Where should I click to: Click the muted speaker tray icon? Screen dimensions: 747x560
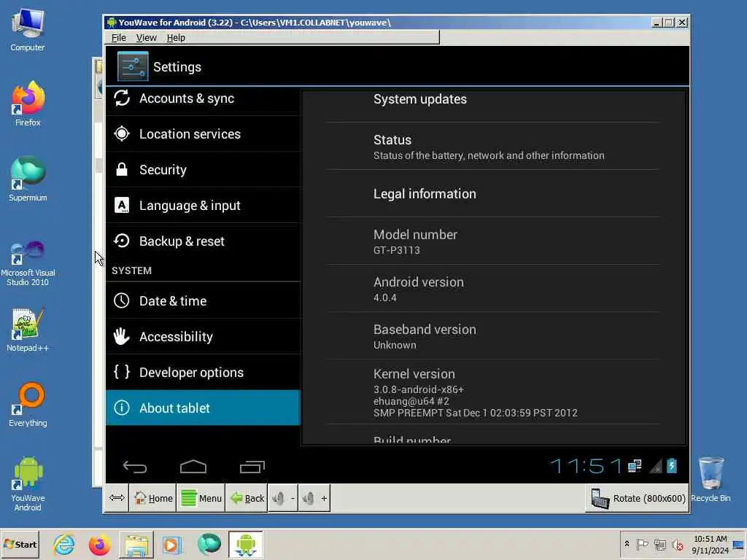coord(677,544)
